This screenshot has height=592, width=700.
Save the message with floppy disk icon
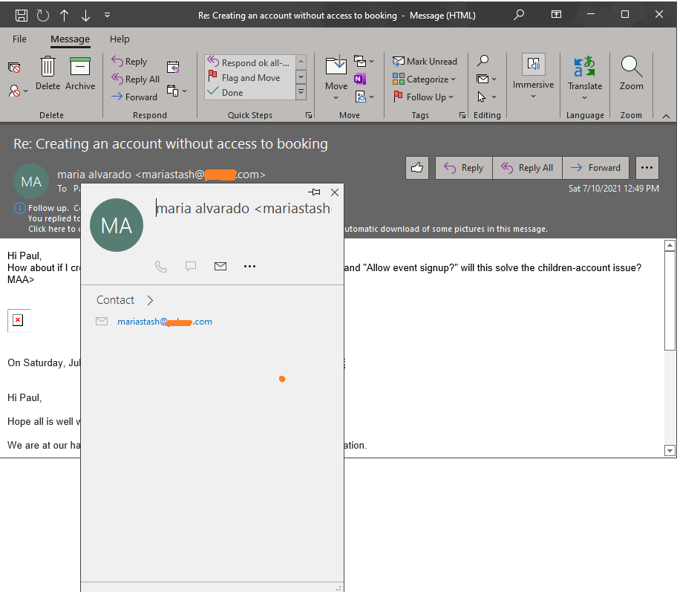22,15
